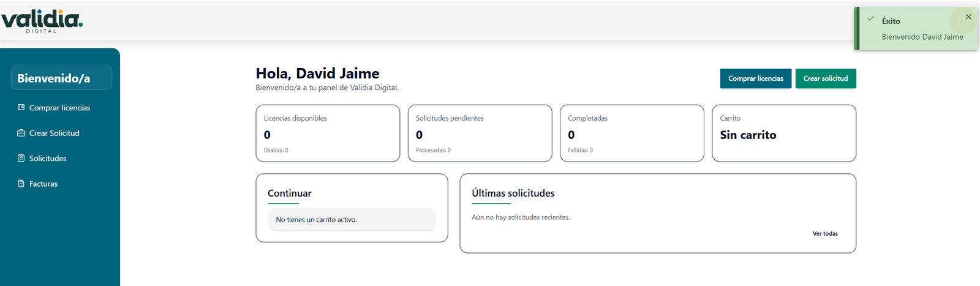
Task: Click 'Aún no hay solicitudes recientes.' text
Action: (x=521, y=217)
